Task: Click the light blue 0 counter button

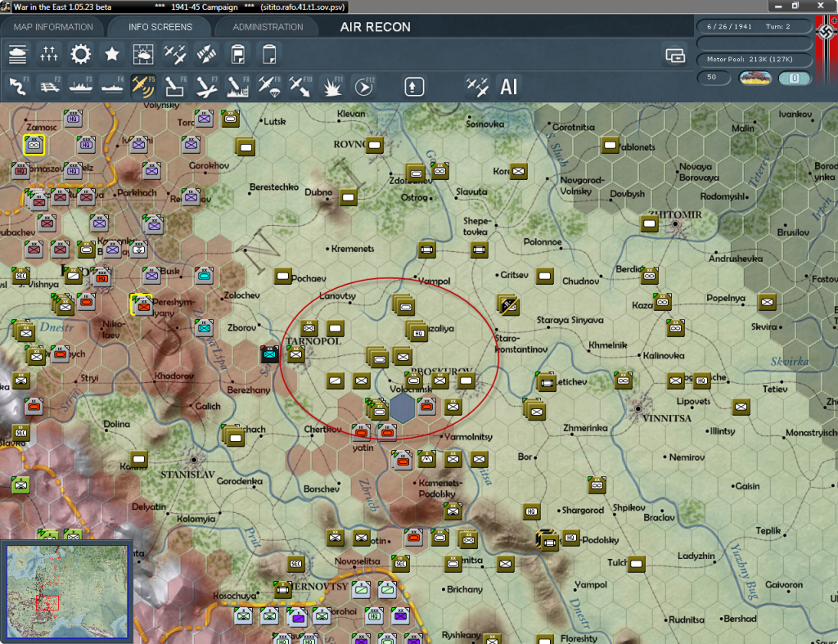Action: (794, 78)
